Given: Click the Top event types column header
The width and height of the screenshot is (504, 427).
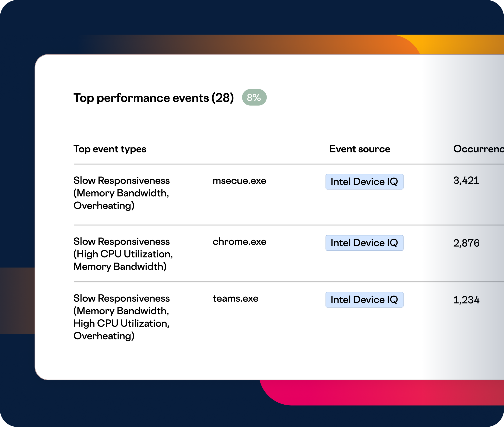Looking at the screenshot, I should [110, 149].
